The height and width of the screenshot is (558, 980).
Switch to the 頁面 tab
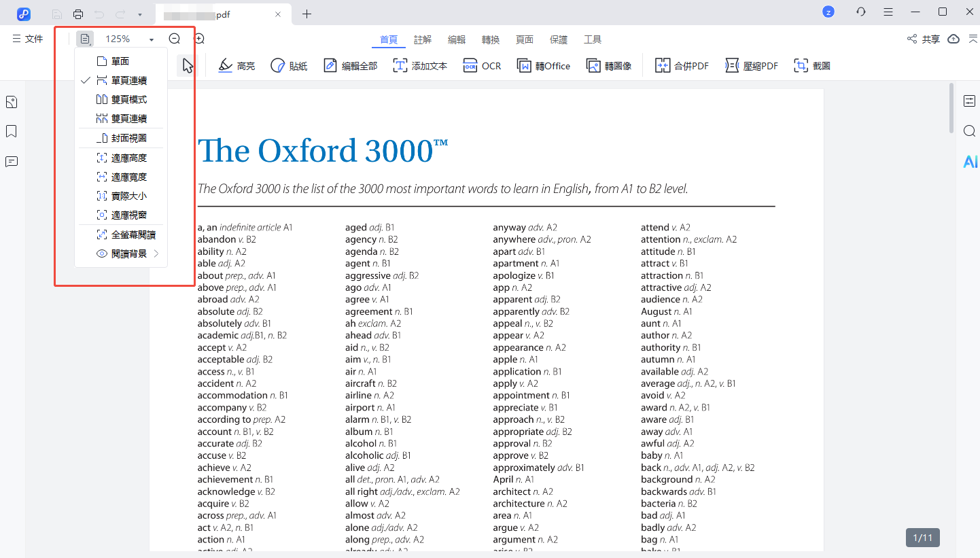click(525, 39)
